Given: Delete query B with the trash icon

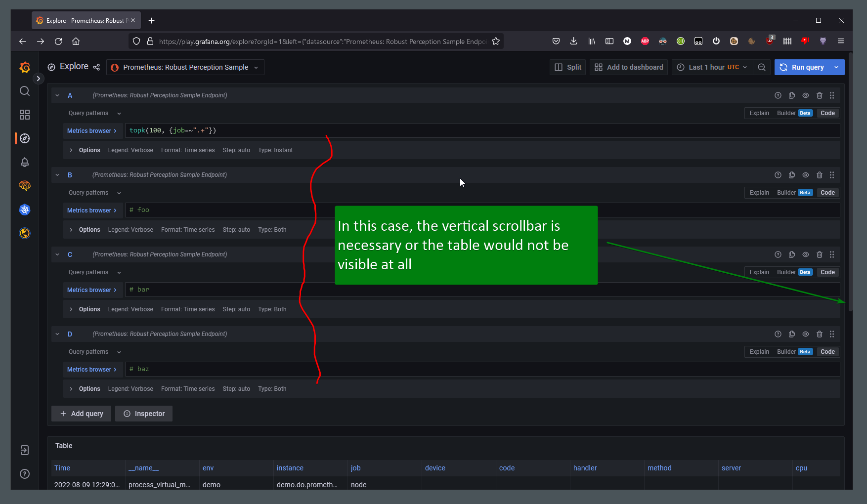Looking at the screenshot, I should click(x=820, y=175).
